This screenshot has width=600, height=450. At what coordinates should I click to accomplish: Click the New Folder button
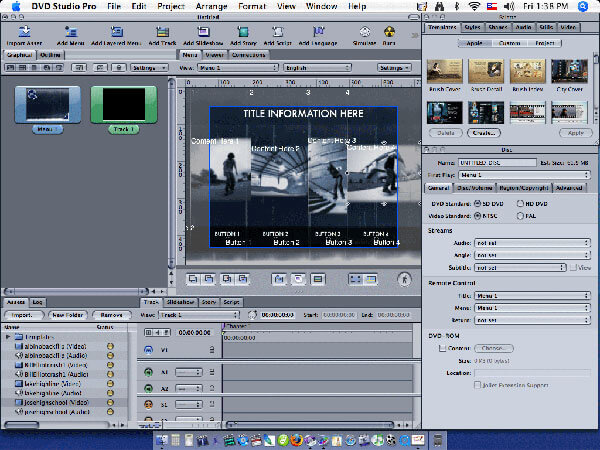(x=68, y=313)
